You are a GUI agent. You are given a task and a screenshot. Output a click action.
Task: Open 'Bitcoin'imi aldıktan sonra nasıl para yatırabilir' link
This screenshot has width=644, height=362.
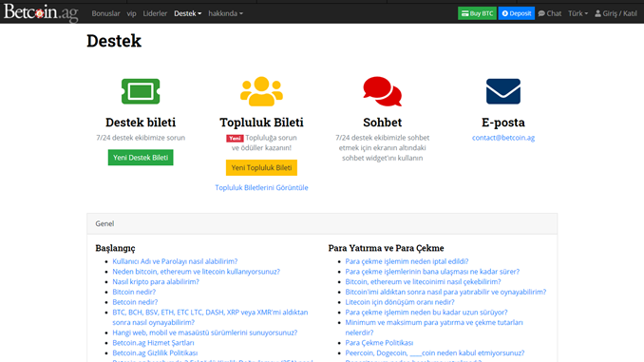(x=445, y=292)
